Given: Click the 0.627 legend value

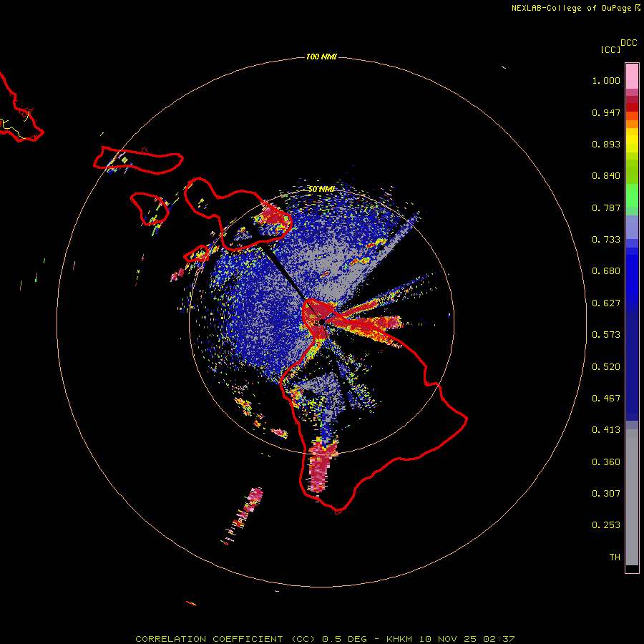Looking at the screenshot, I should [606, 303].
